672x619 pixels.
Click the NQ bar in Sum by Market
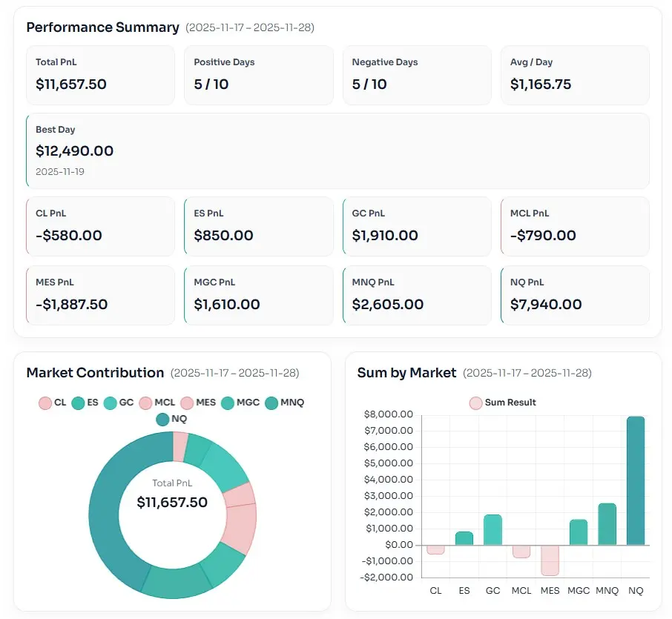pos(635,480)
